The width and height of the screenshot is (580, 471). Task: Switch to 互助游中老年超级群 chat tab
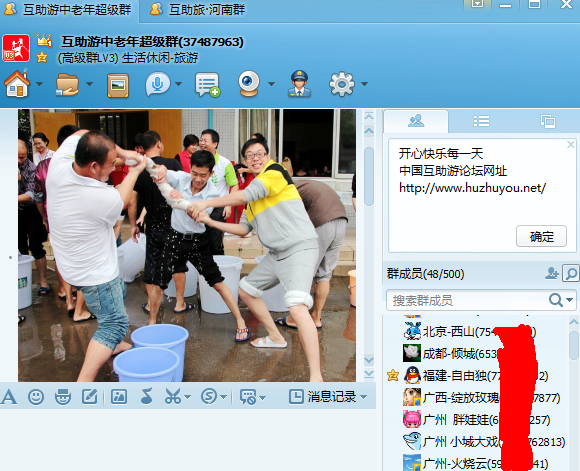69,9
